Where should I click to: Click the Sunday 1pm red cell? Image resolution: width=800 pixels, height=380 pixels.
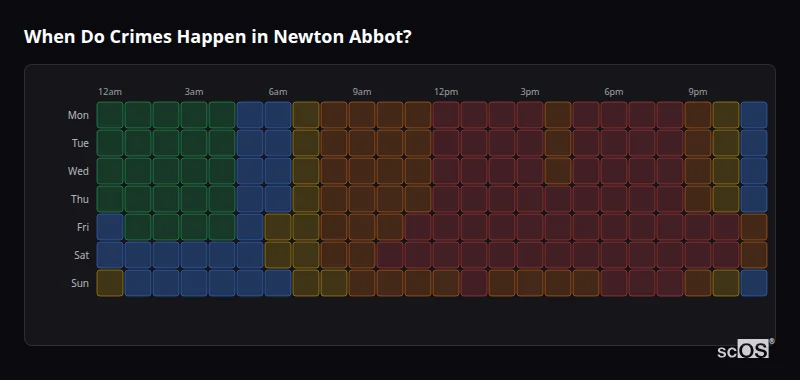474,283
